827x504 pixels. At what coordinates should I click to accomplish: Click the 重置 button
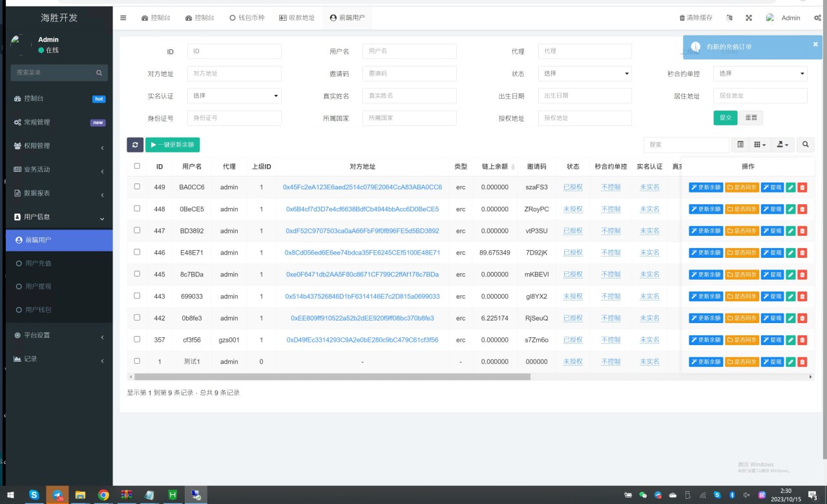point(751,118)
